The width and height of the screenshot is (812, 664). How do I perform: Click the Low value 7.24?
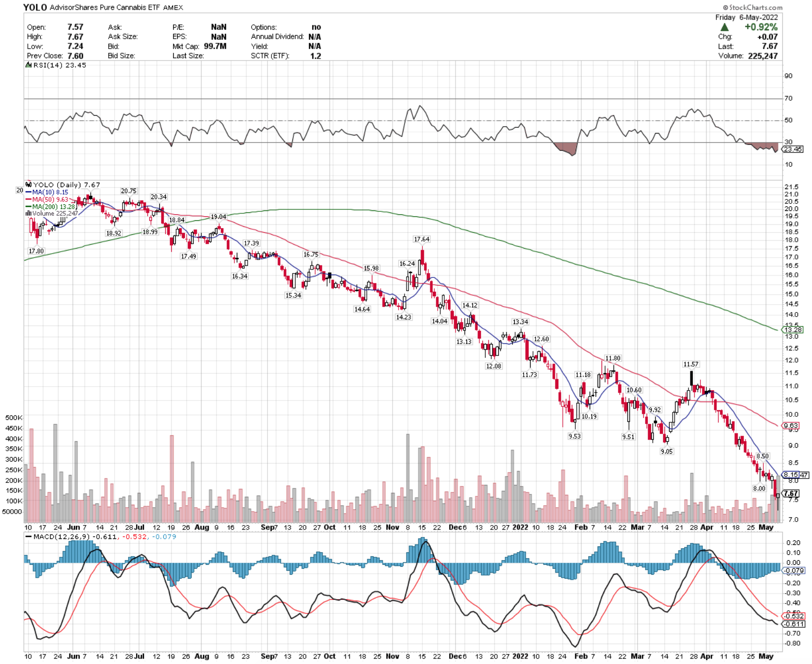click(x=75, y=46)
